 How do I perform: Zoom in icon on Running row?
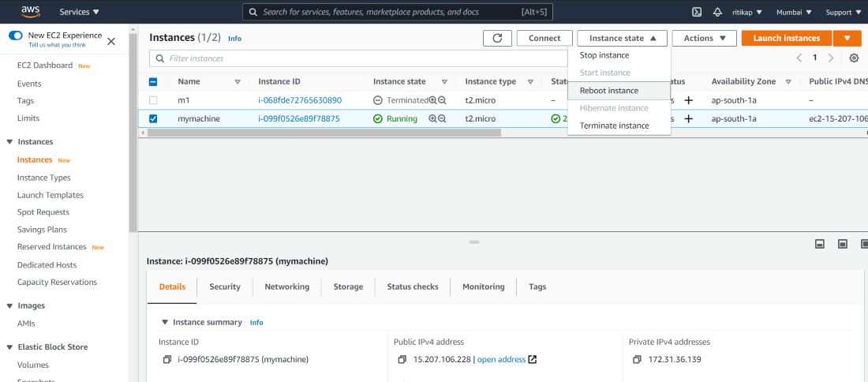point(433,118)
